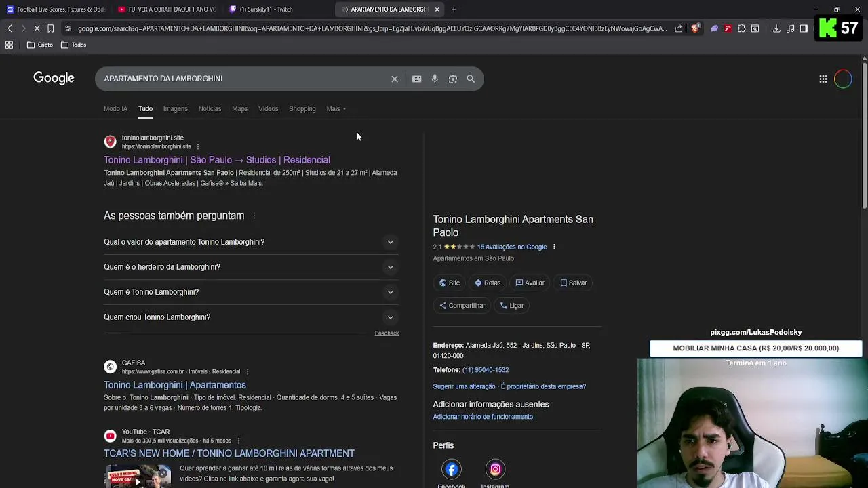Select the 'Maps' search tab

[x=239, y=108]
